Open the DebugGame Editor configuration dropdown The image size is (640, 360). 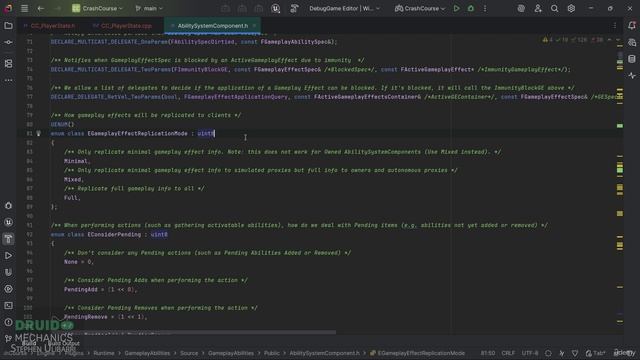click(x=344, y=8)
